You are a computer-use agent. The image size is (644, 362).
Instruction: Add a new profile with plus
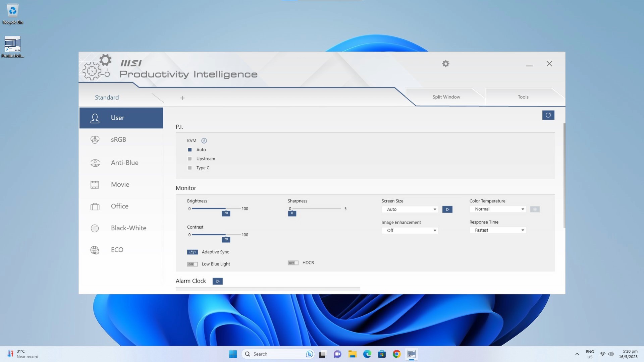click(182, 98)
